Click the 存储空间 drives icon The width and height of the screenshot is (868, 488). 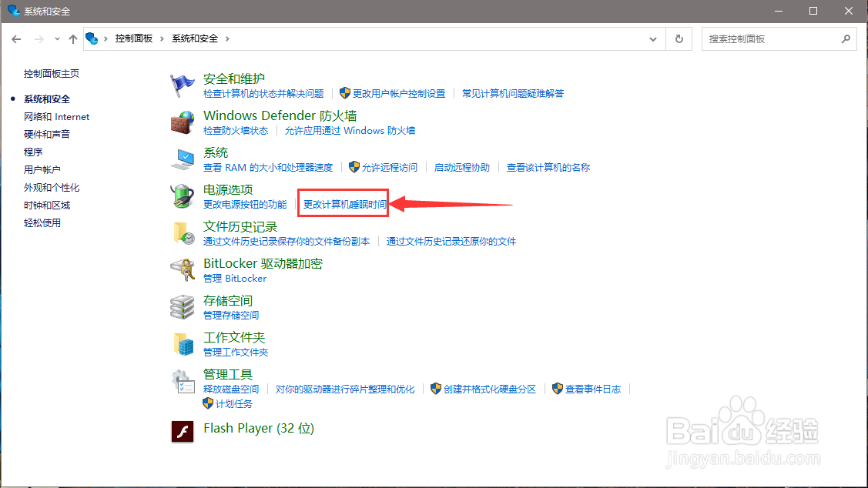(x=183, y=307)
